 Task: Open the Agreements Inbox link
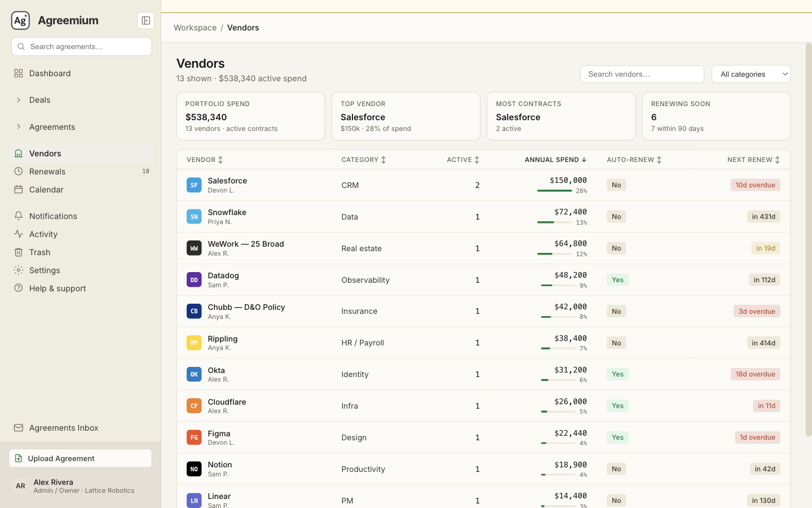point(82,428)
